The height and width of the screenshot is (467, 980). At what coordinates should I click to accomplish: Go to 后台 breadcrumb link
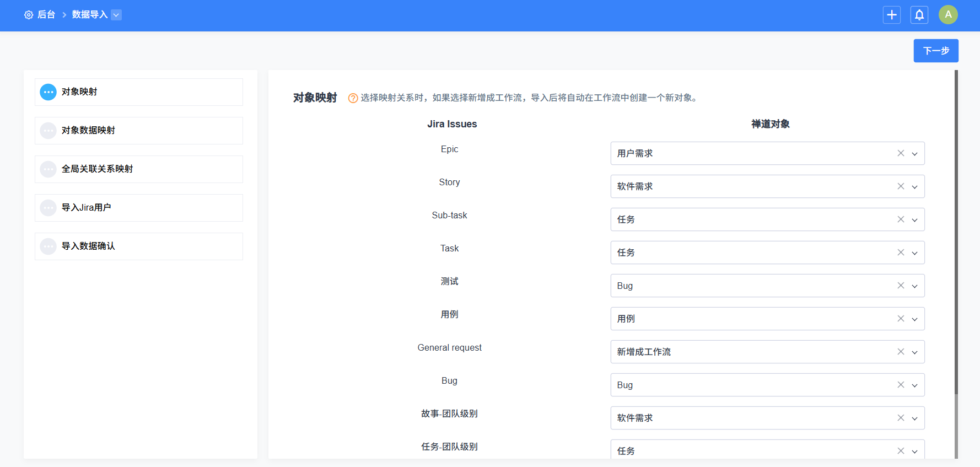[x=46, y=15]
